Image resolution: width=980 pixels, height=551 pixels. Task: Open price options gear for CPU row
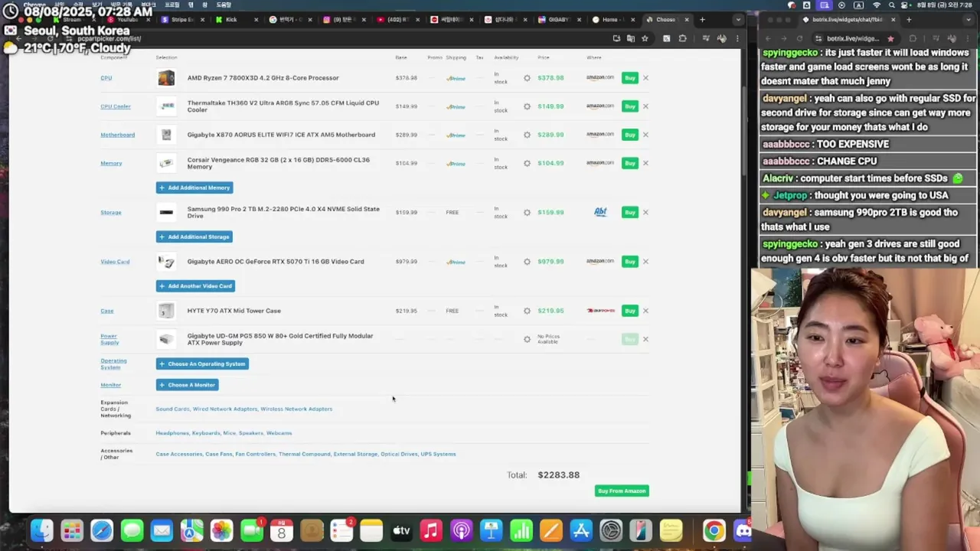pyautogui.click(x=527, y=78)
